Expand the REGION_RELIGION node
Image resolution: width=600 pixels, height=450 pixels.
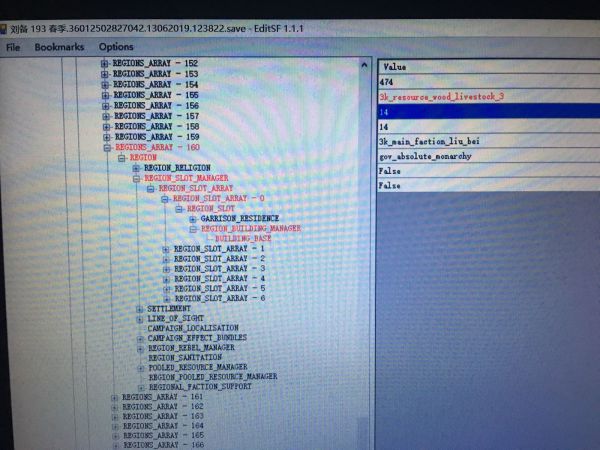click(136, 168)
